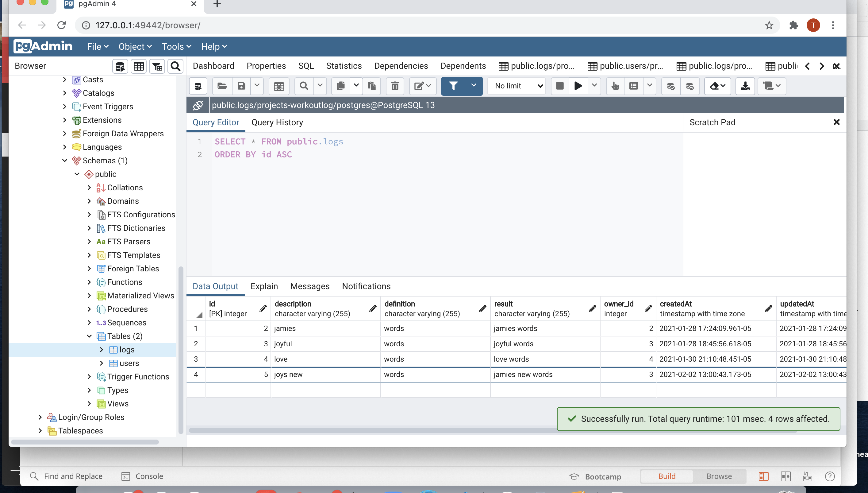Image resolution: width=868 pixels, height=493 pixels.
Task: Commit the transaction with the database check icon
Action: [x=671, y=86]
